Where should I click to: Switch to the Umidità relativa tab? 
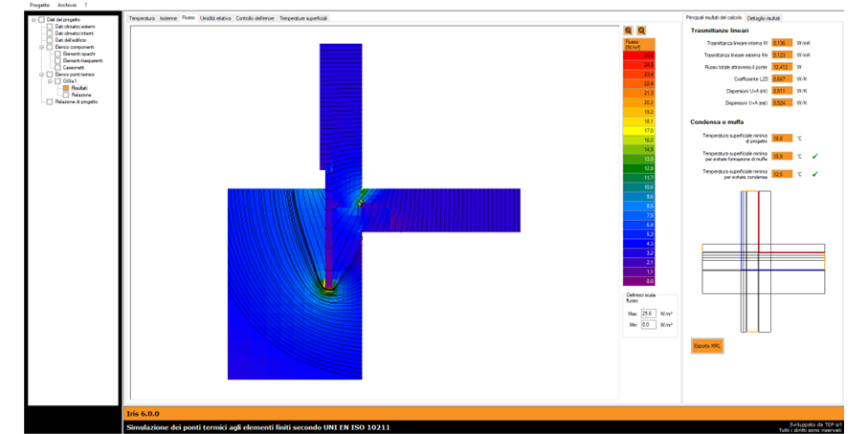click(x=214, y=18)
